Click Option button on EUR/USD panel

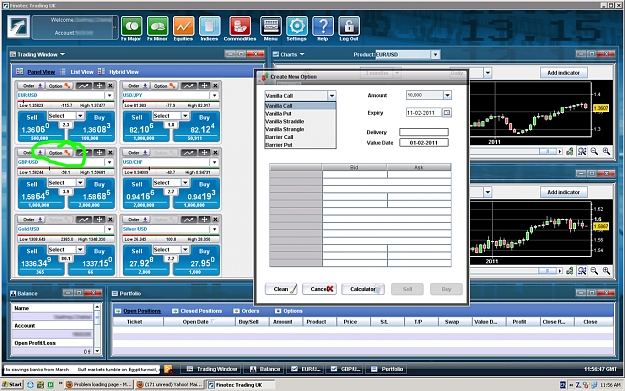(59, 86)
